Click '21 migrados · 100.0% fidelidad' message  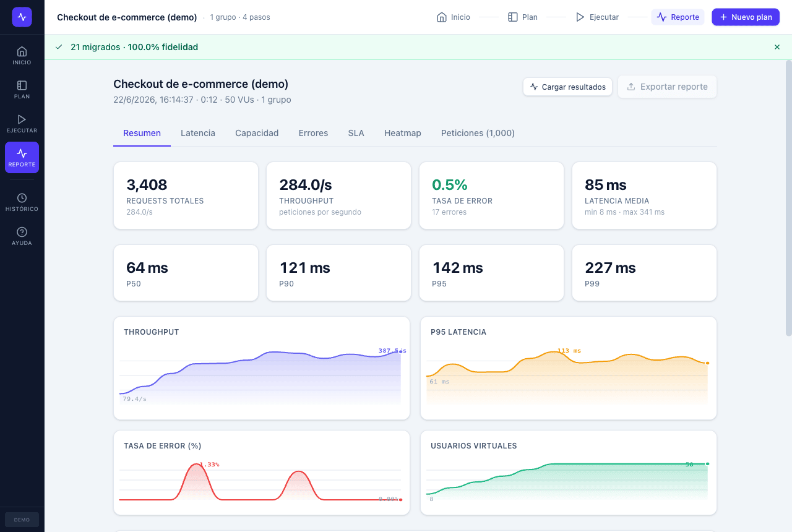click(x=134, y=47)
